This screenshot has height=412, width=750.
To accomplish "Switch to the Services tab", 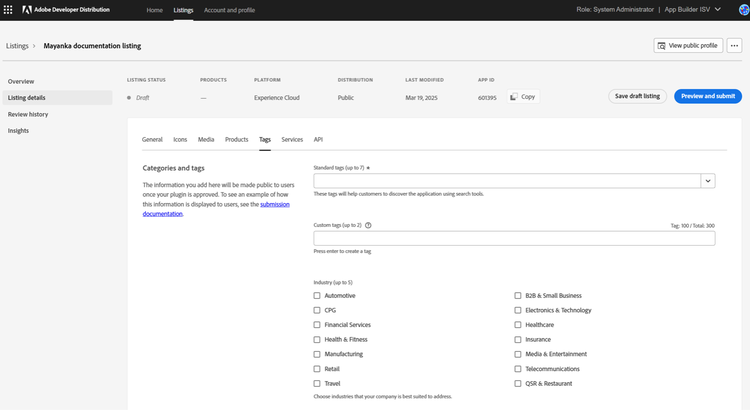I will [x=292, y=140].
